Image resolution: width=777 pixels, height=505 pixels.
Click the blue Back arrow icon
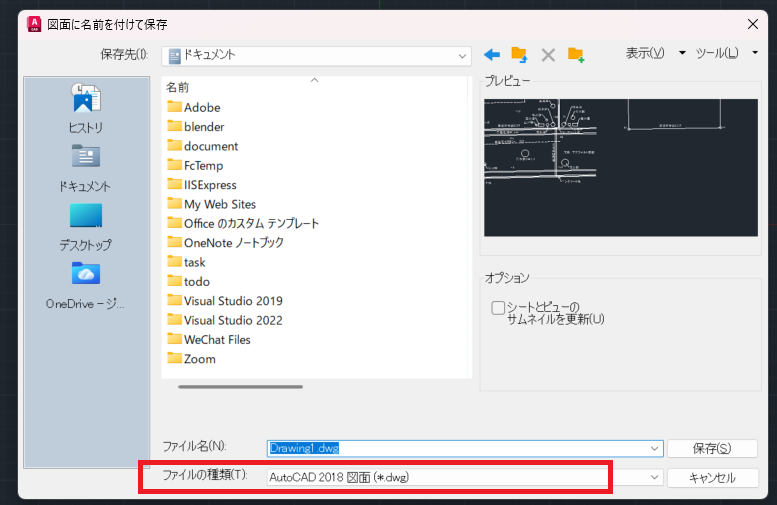491,54
